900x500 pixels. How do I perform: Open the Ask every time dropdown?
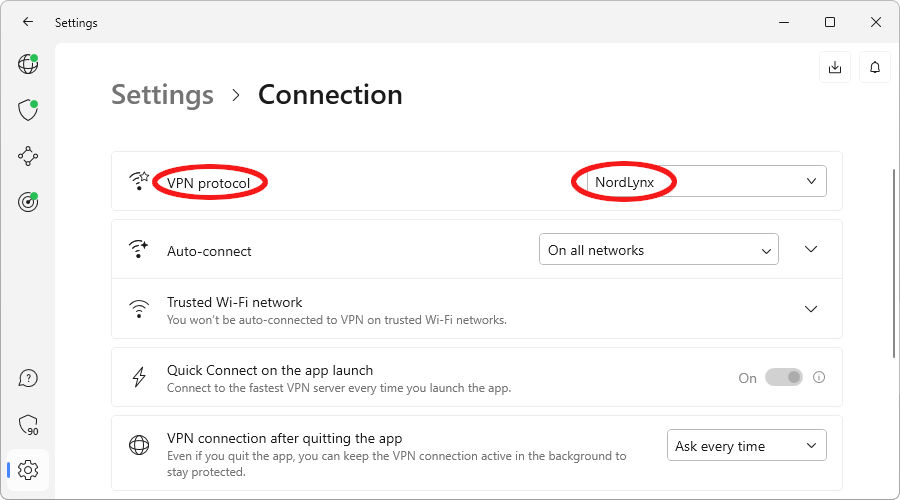747,445
